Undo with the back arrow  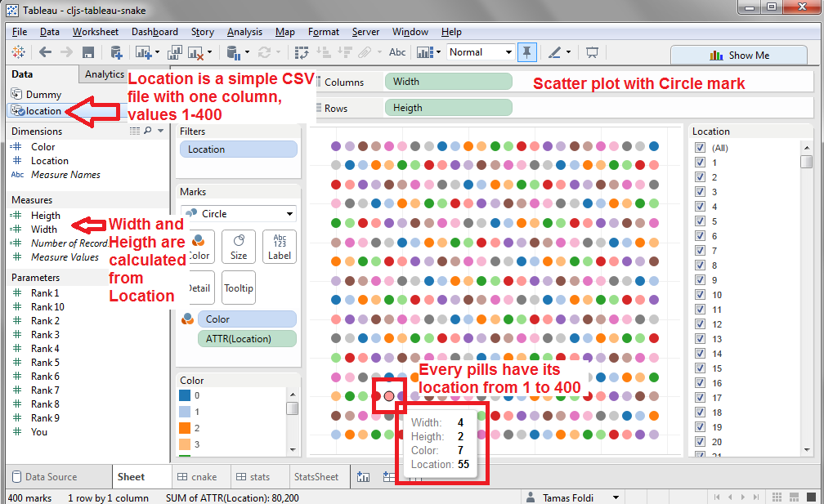45,52
